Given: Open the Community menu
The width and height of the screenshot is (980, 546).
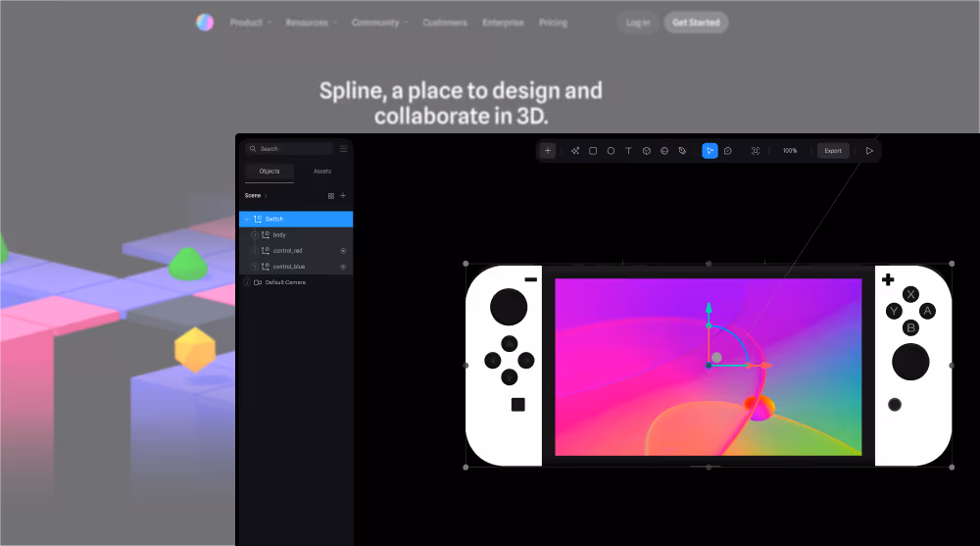Looking at the screenshot, I should point(379,23).
